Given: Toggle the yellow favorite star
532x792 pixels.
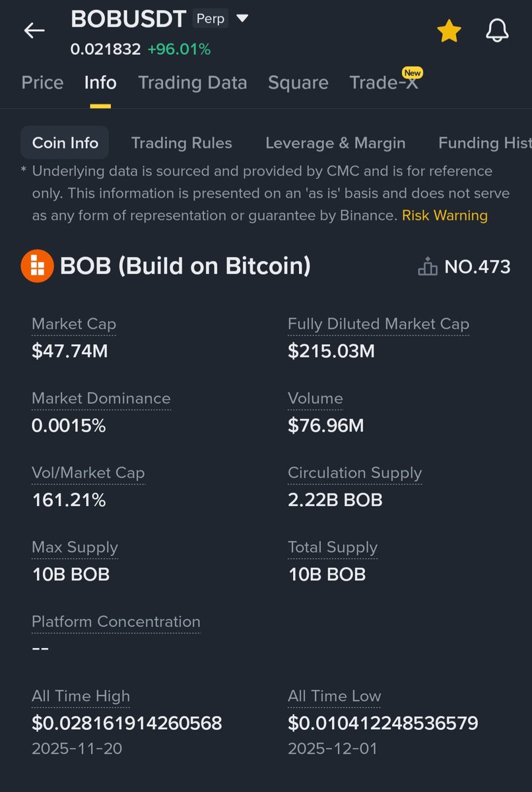Looking at the screenshot, I should pyautogui.click(x=449, y=31).
